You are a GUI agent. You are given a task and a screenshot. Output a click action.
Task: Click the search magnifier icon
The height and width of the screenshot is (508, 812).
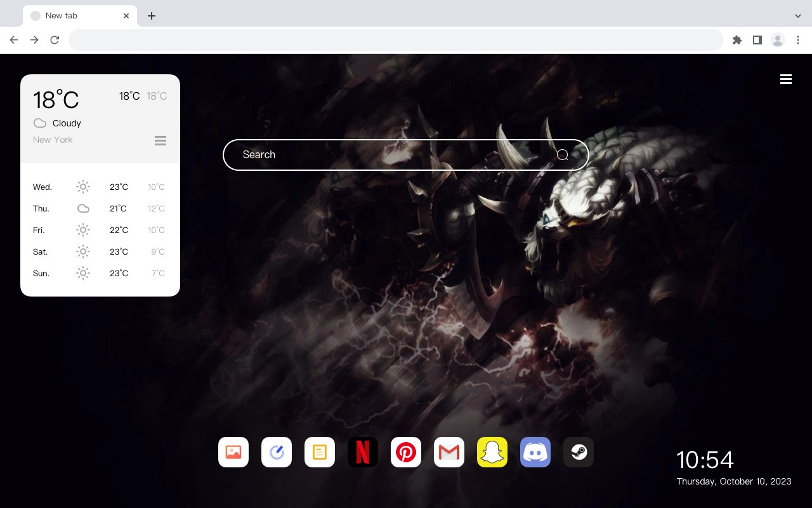(563, 155)
